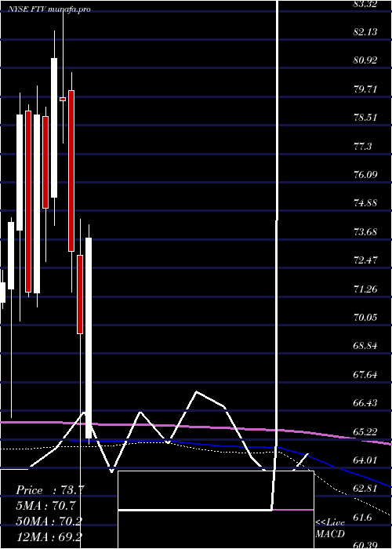Select the long red candle falling from 79.71
The image size is (392, 549).
click(x=71, y=171)
